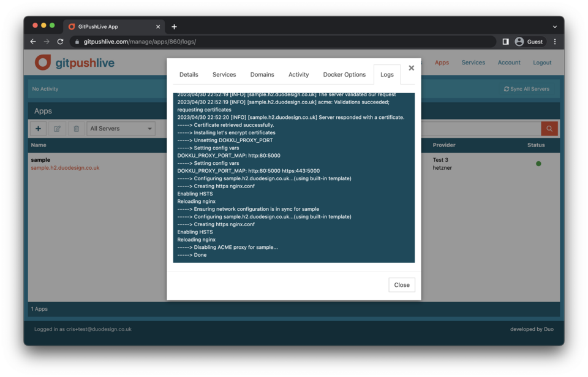Select the Logs tab

click(x=387, y=74)
